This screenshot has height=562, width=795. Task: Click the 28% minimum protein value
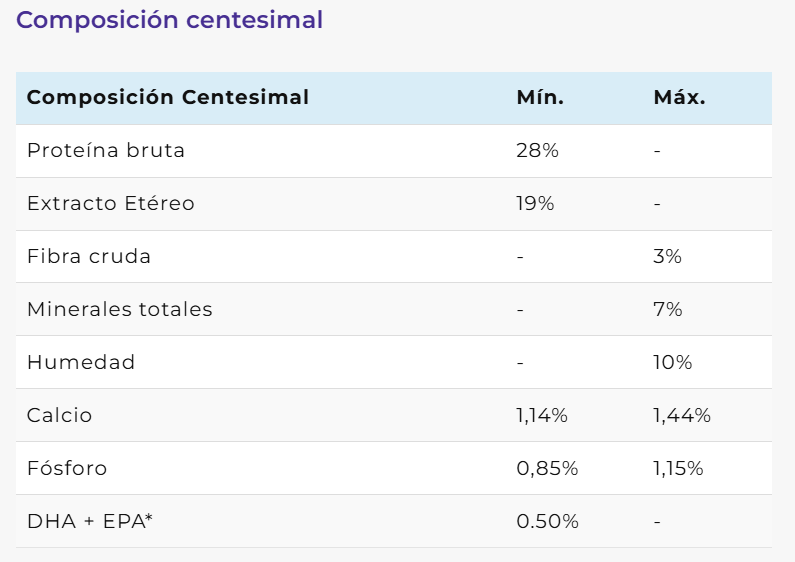coord(537,151)
